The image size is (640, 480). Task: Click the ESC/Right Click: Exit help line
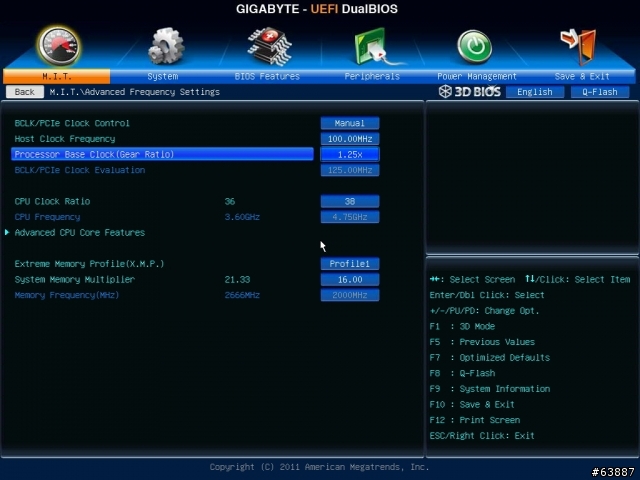pyautogui.click(x=482, y=436)
